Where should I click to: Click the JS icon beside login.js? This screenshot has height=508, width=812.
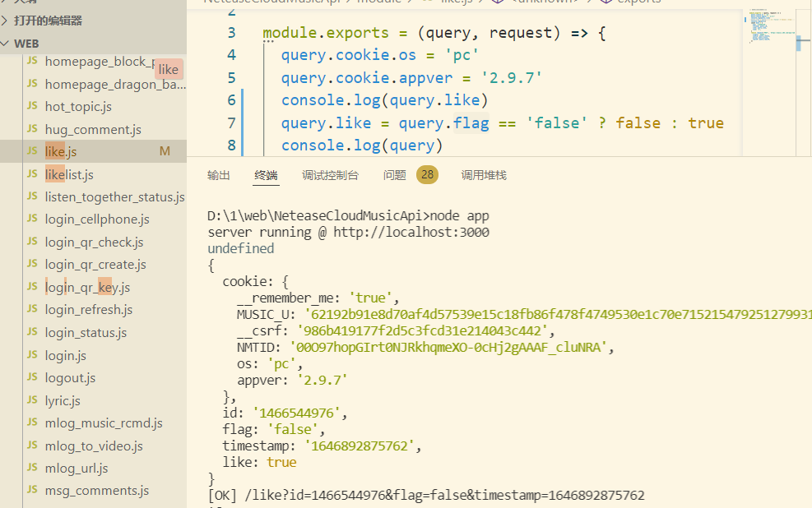coord(31,355)
